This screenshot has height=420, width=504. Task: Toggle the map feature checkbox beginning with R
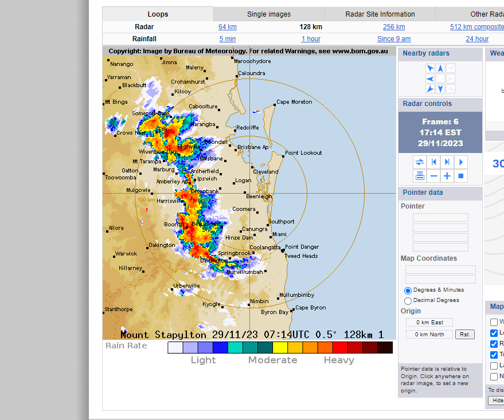(494, 344)
